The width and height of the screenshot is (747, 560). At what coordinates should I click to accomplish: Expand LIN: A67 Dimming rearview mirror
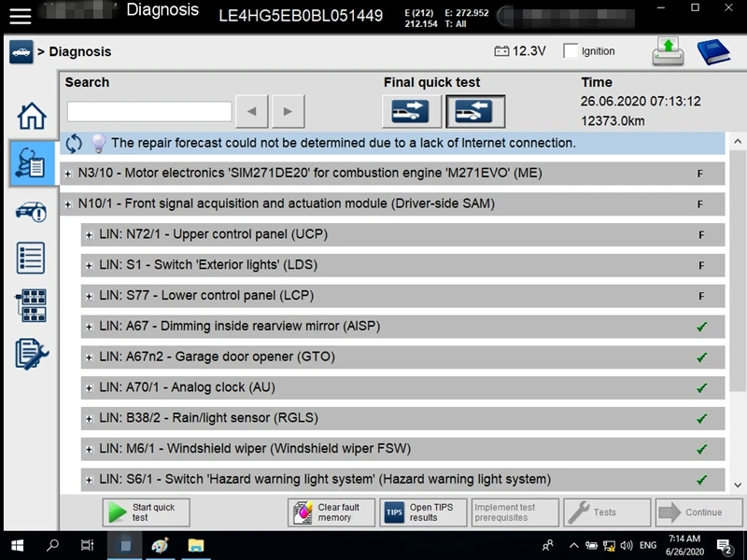tap(89, 327)
